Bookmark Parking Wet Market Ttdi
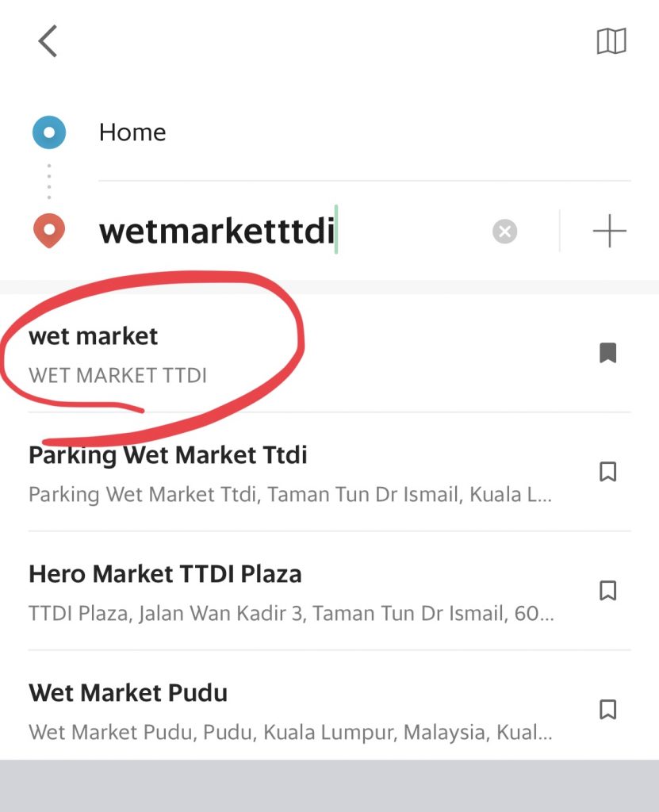This screenshot has height=812, width=659. 607,471
